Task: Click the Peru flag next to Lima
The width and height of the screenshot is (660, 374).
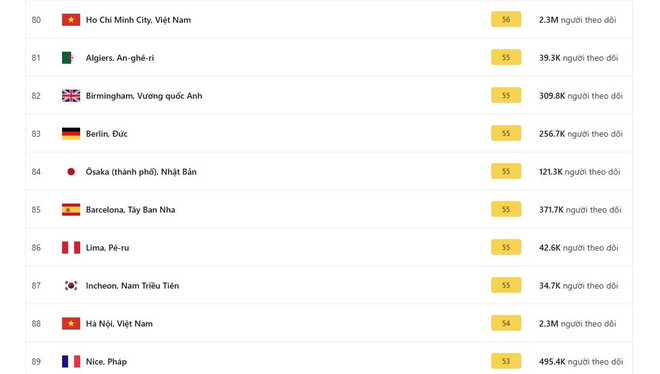Action: [71, 247]
